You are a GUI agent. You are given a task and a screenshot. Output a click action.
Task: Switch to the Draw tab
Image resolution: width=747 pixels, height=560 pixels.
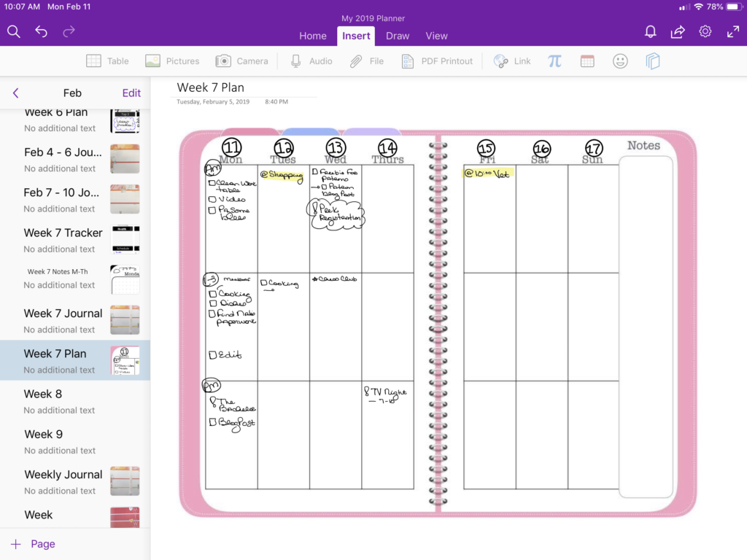point(398,36)
